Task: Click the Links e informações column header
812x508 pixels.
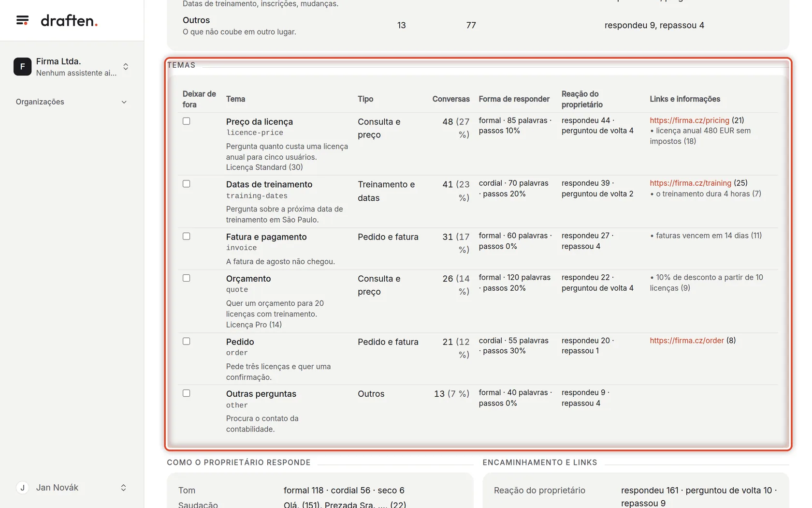Action: 685,99
